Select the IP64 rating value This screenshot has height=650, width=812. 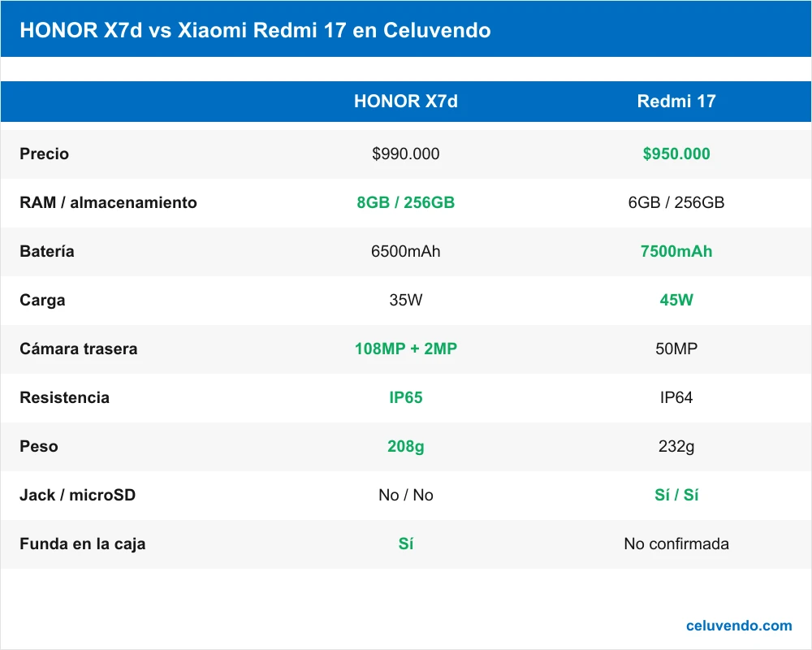pyautogui.click(x=676, y=397)
